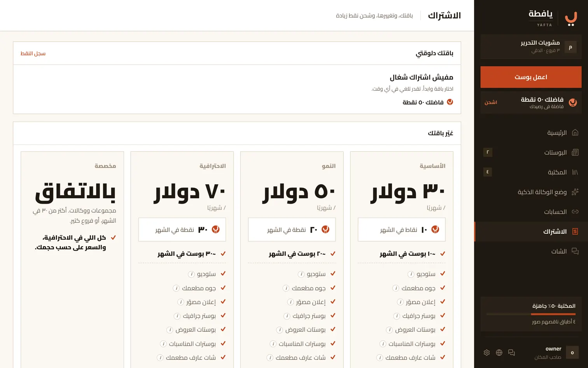Show info for بوستات العروض in النمو plan

point(279,330)
